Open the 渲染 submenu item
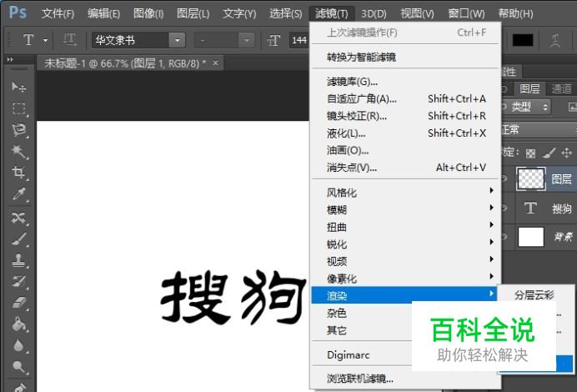 tap(404, 295)
